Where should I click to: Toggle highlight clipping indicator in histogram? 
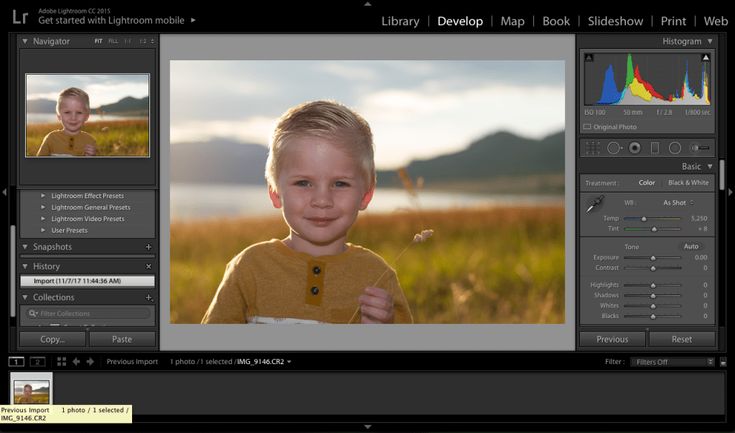click(x=706, y=58)
